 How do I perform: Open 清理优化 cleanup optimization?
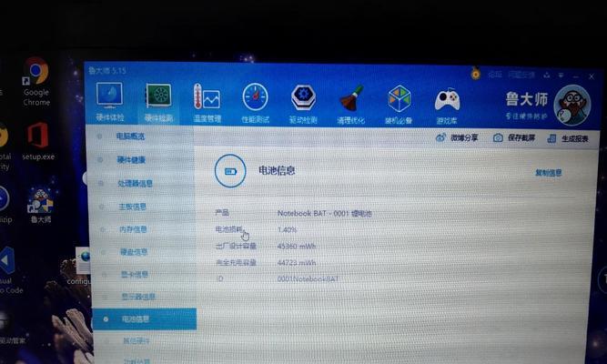(x=350, y=104)
